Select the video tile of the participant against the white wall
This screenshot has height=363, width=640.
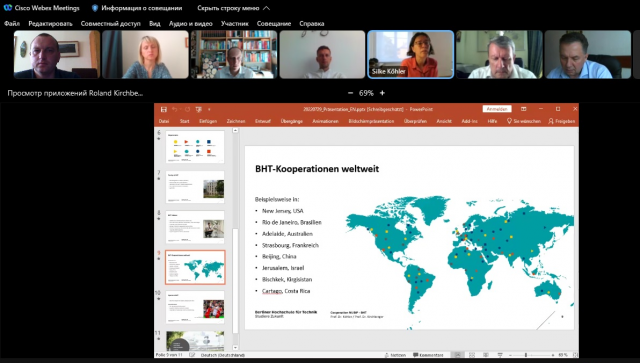click(x=322, y=54)
